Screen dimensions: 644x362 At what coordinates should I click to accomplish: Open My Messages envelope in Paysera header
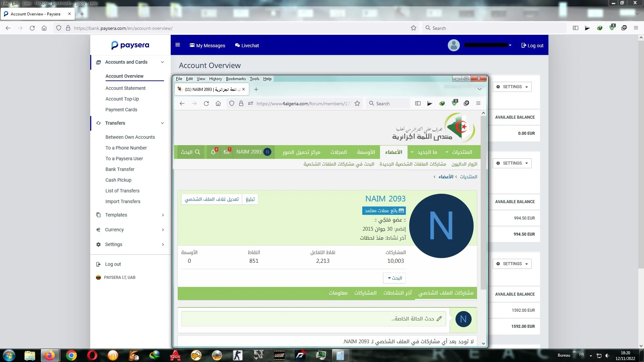(x=207, y=45)
